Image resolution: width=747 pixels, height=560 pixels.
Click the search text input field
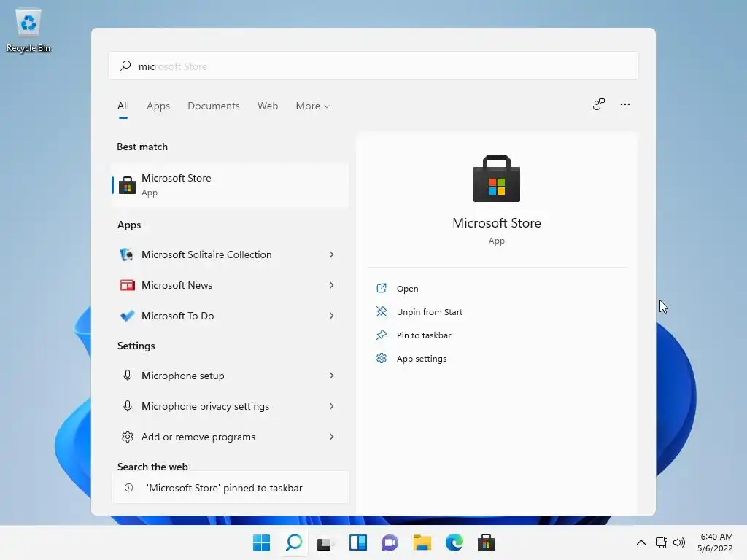373,66
